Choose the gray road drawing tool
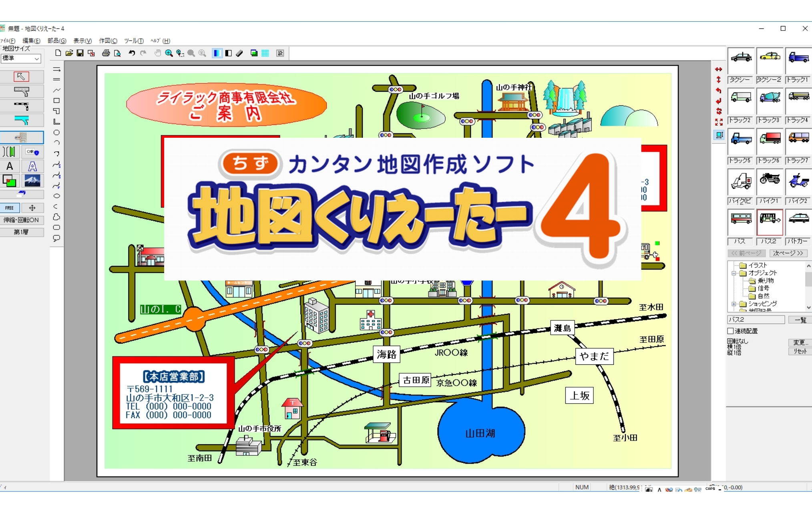The height and width of the screenshot is (519, 812). click(21, 92)
